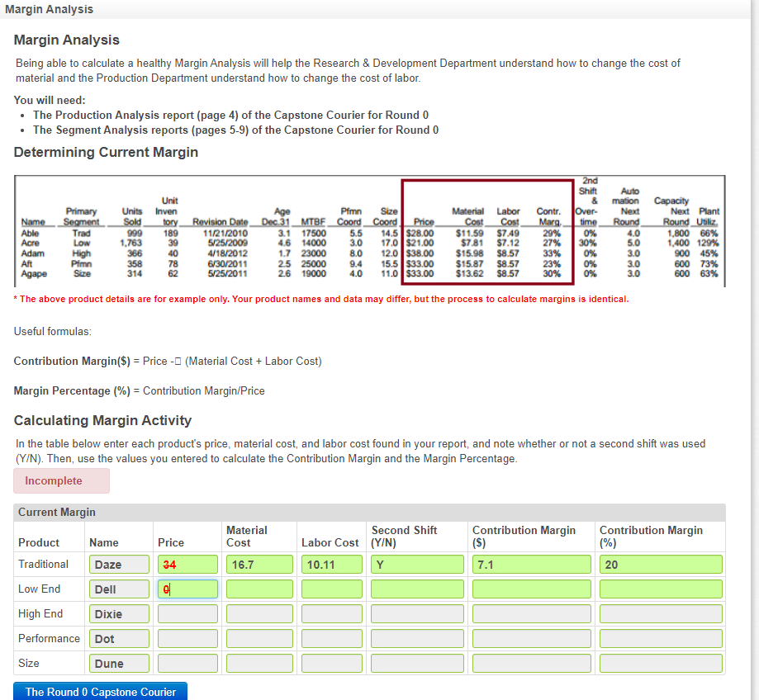Select the Dune name field
759x700 pixels.
pos(118,663)
